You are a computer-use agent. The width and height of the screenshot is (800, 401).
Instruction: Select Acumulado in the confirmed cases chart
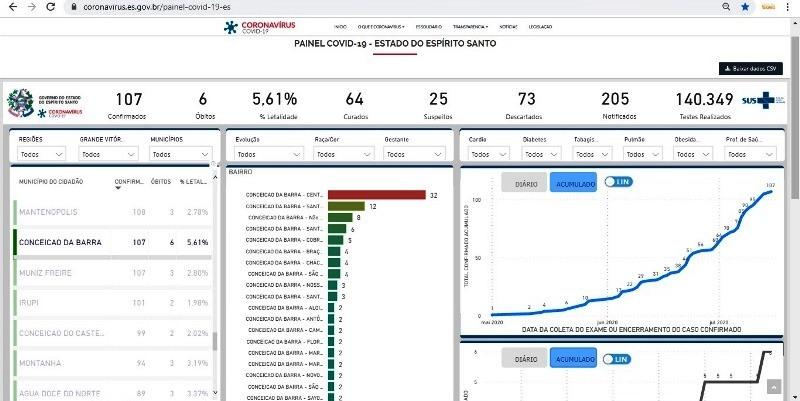click(573, 183)
